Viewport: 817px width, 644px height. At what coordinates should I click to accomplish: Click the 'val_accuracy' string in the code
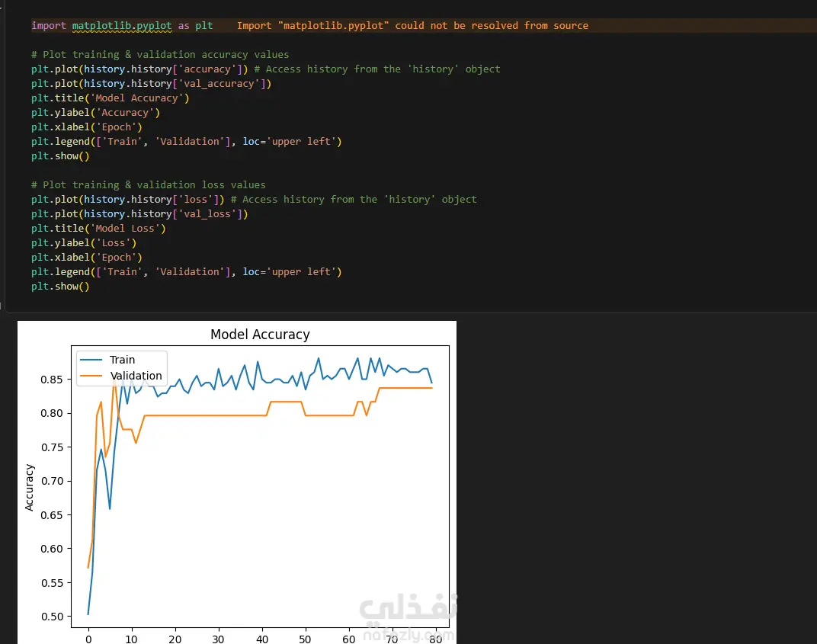[219, 83]
